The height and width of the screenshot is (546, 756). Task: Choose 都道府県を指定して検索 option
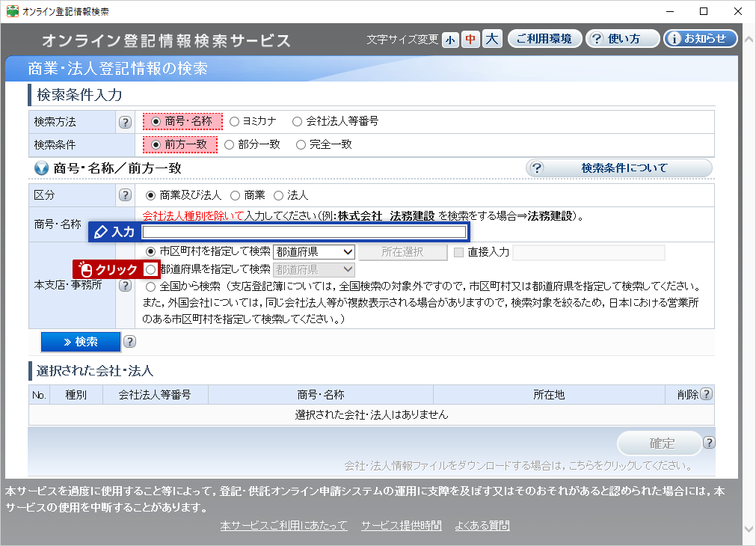coord(150,269)
